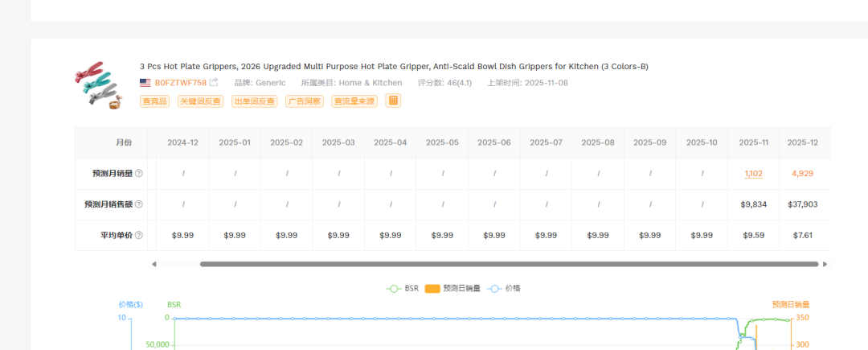Click help icon next to 平均单价
Image resolution: width=868 pixels, height=350 pixels.
point(139,235)
